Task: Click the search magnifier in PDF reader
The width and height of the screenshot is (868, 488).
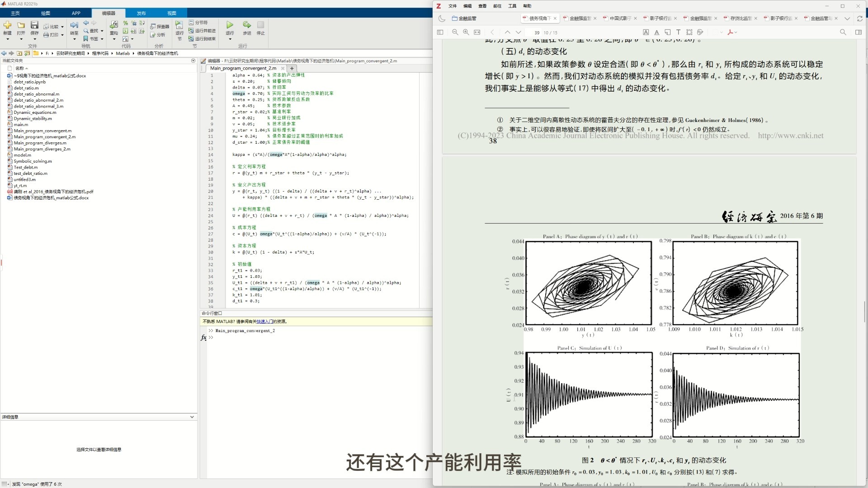Action: point(843,32)
